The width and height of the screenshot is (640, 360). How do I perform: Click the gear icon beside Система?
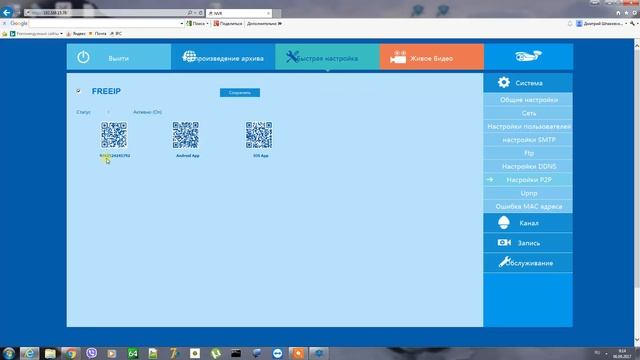coord(504,82)
